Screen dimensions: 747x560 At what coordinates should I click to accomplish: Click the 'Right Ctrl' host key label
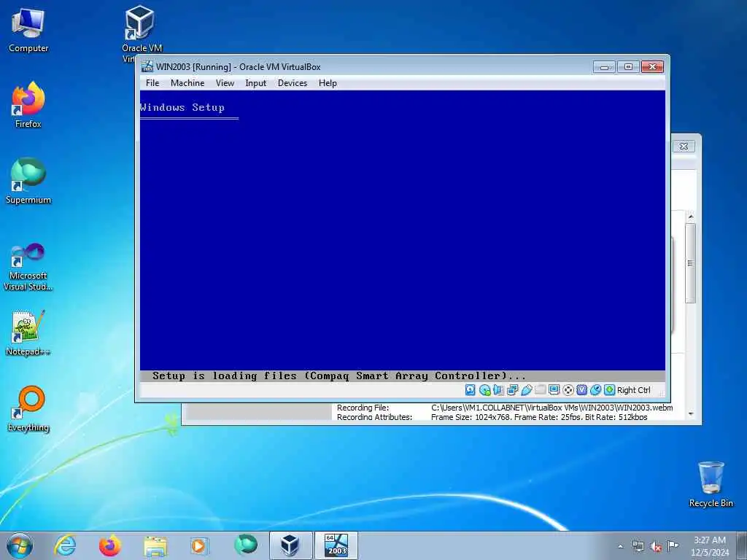click(x=634, y=390)
